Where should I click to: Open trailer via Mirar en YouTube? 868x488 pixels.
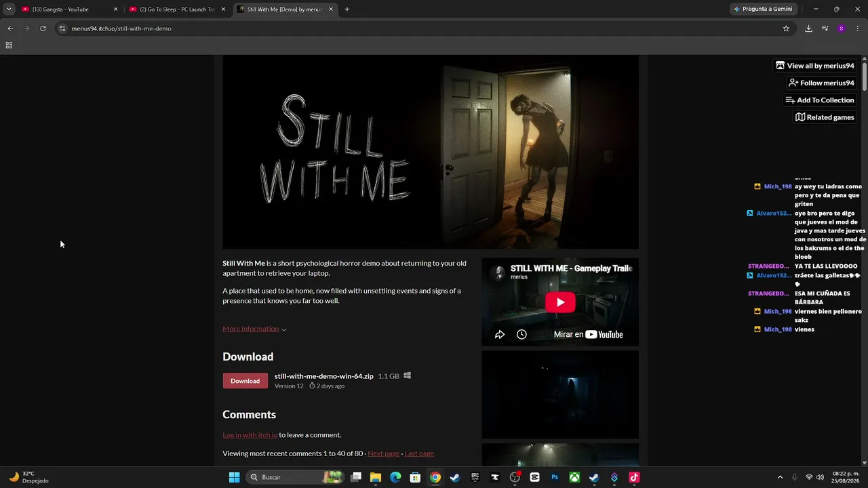click(588, 334)
